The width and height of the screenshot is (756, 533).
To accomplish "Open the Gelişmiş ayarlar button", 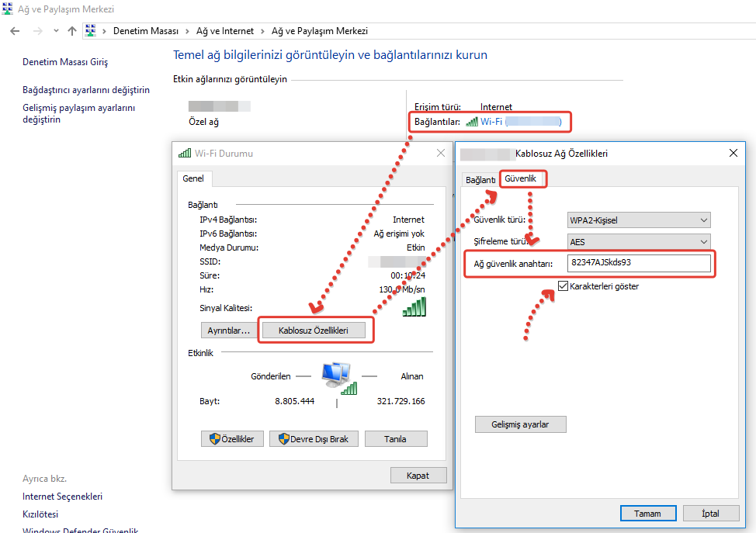I will point(520,424).
